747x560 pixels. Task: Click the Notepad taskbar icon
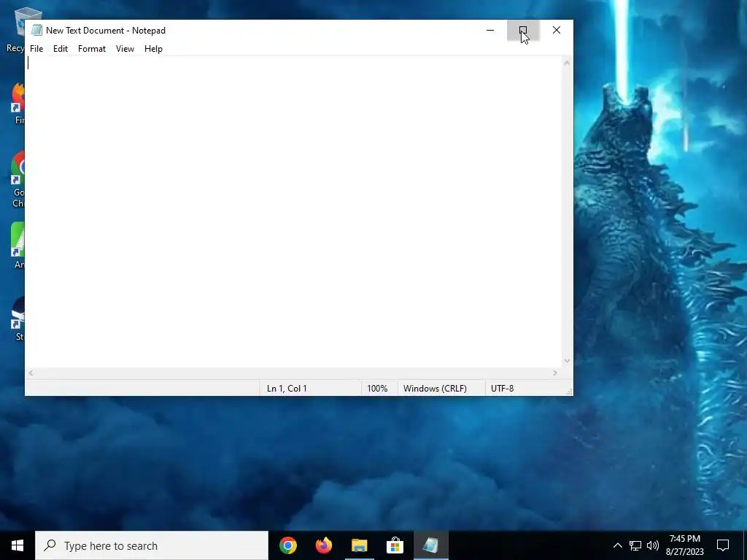[x=430, y=545]
